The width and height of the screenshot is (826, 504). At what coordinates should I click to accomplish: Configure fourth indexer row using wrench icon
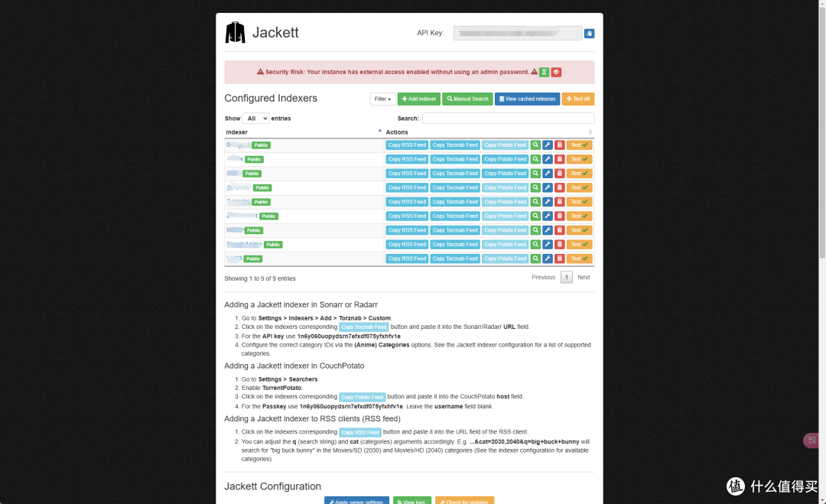pos(548,187)
